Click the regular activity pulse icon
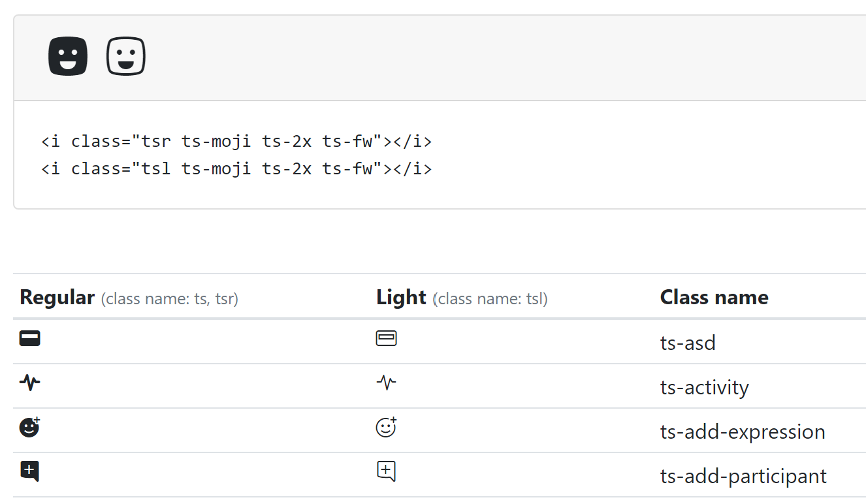Viewport: 866px width, 504px height. 30,383
